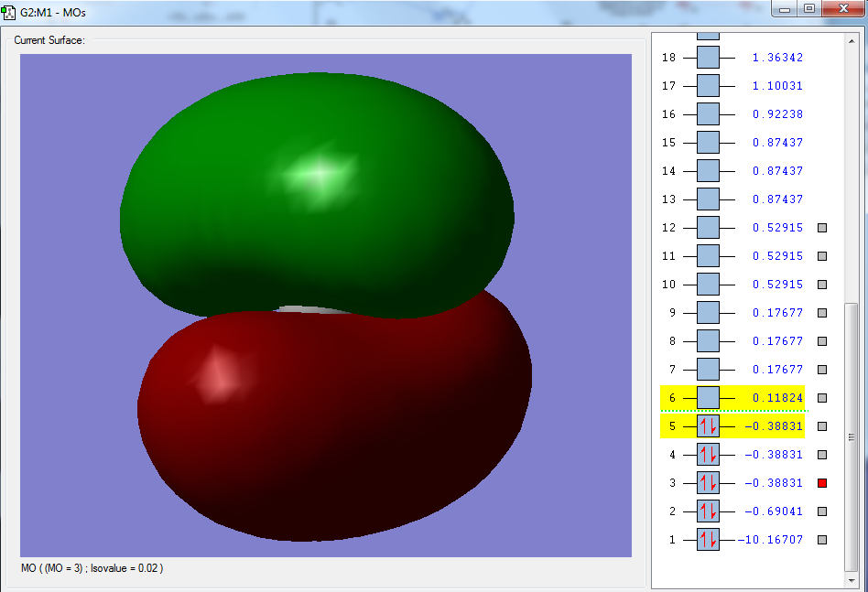This screenshot has width=868, height=592.
Task: Select the orbital 12 occupancy box
Action: click(x=708, y=228)
